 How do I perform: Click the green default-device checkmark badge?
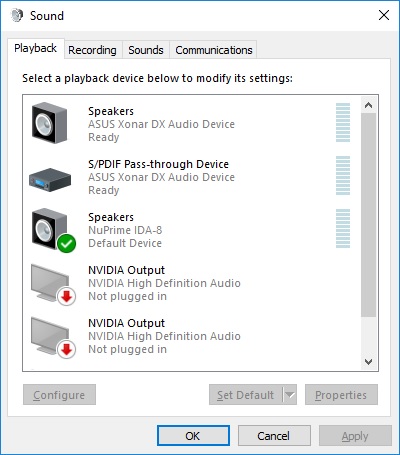(x=67, y=243)
